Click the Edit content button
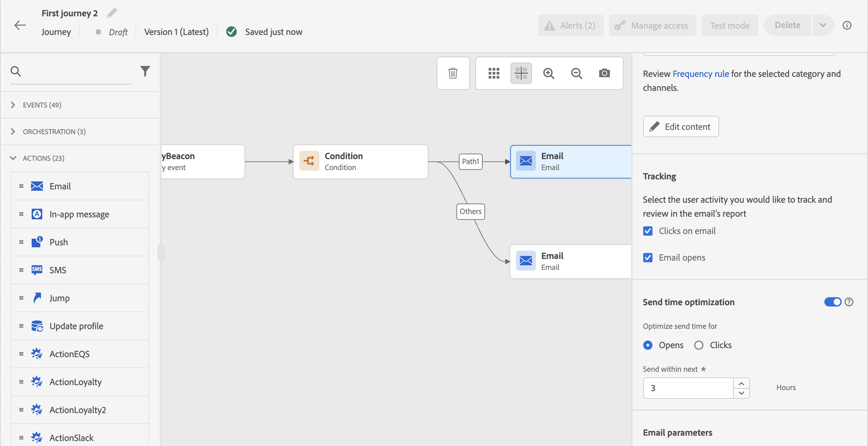Viewport: 868px width, 446px height. click(x=681, y=126)
